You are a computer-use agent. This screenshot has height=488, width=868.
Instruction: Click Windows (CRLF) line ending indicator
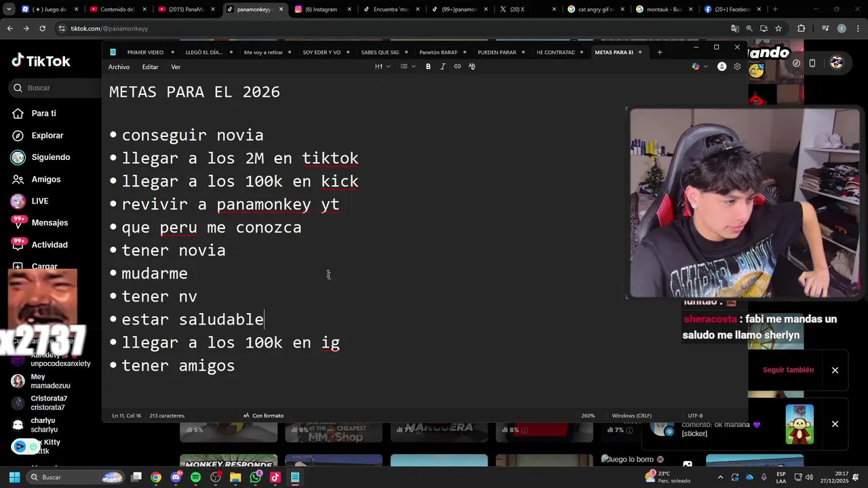[x=631, y=415]
